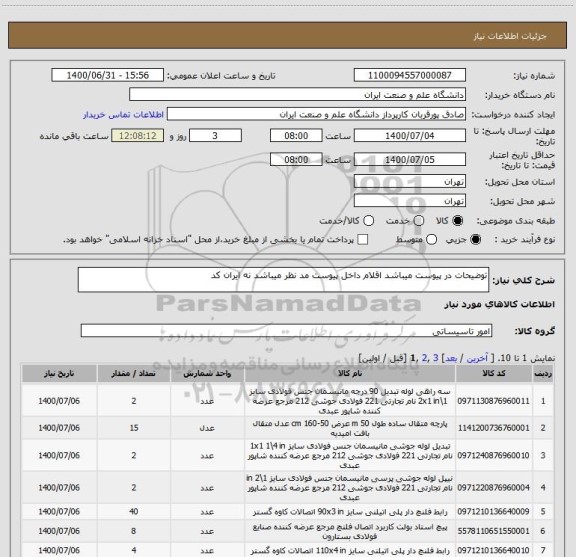Click the گروه کالا field
The image size is (576, 557).
[286, 331]
